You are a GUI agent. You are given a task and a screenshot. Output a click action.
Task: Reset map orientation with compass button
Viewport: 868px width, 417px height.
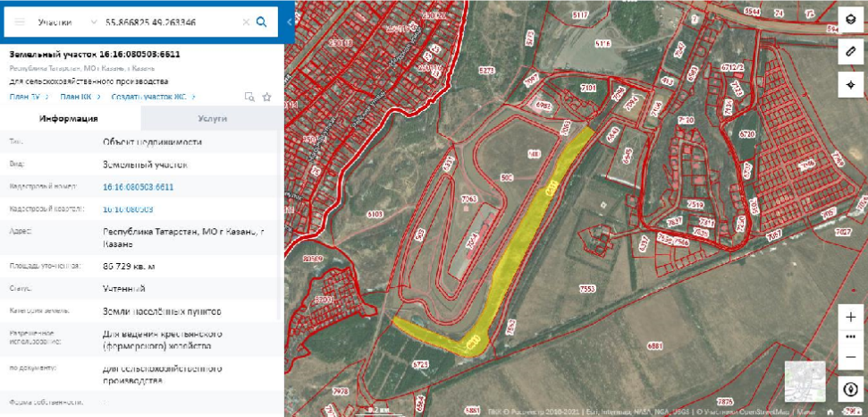coord(850,390)
